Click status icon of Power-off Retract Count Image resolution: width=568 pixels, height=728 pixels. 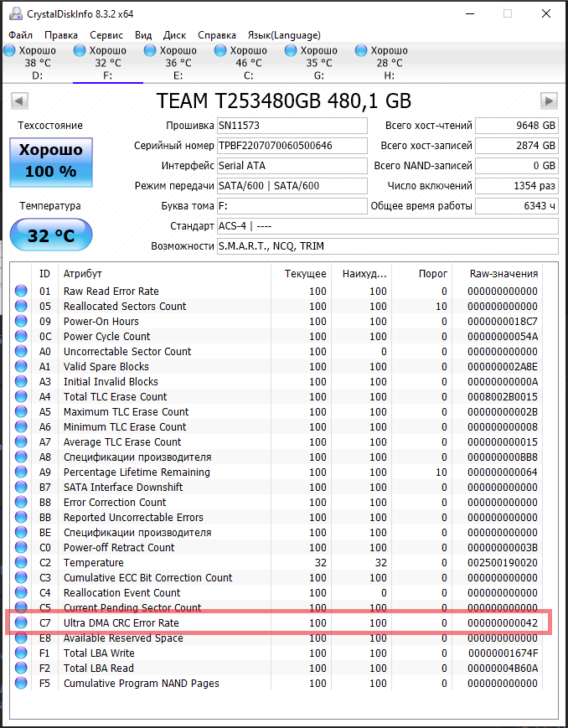click(21, 547)
